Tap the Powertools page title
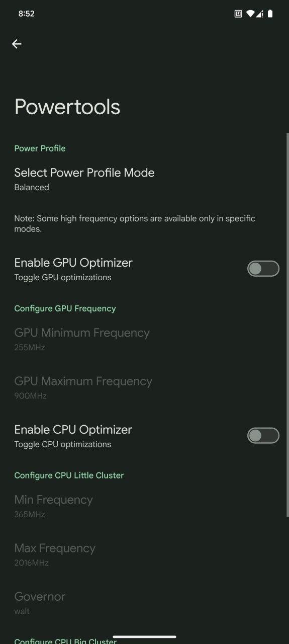Screen dimensions: 289x644 point(67,107)
